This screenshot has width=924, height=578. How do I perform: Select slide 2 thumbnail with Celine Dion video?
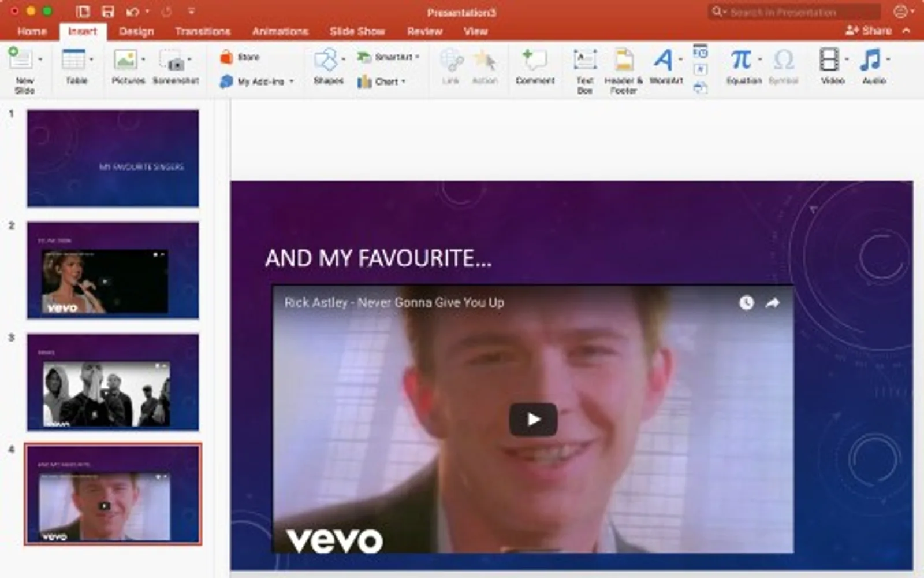click(x=113, y=270)
